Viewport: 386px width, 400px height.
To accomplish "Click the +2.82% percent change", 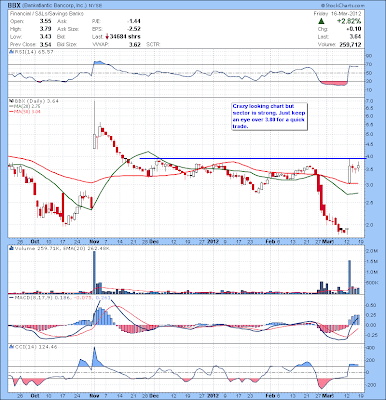I will (348, 21).
